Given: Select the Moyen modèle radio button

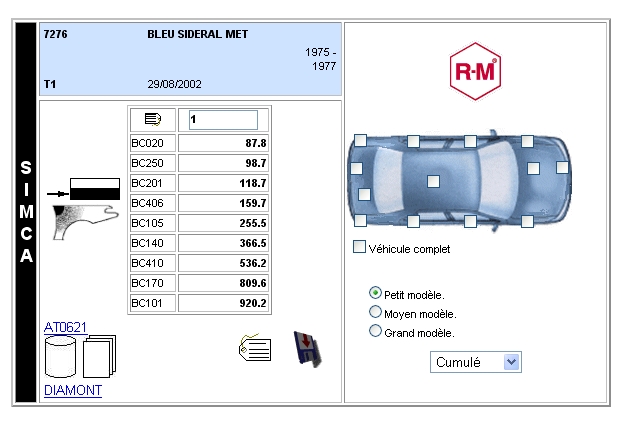Looking at the screenshot, I should [x=375, y=312].
